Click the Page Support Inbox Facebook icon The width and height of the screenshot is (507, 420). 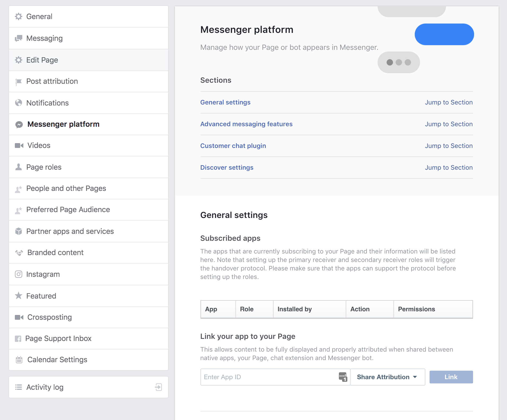(18, 339)
